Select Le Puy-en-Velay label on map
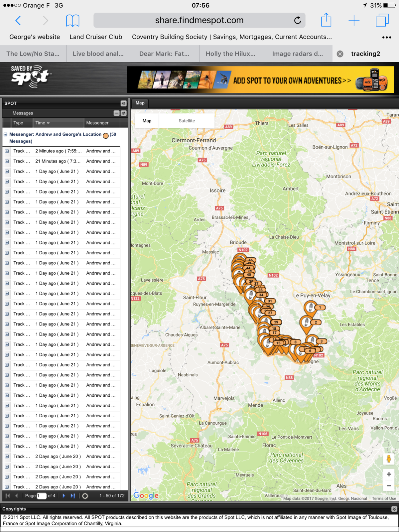 point(312,296)
